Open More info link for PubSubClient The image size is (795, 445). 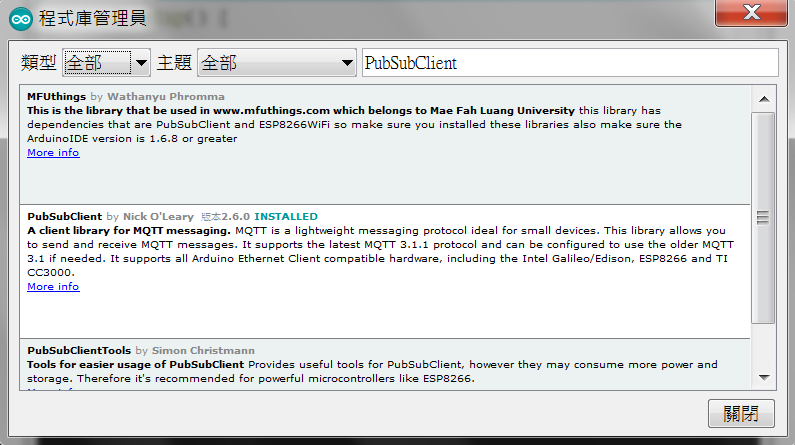click(53, 286)
